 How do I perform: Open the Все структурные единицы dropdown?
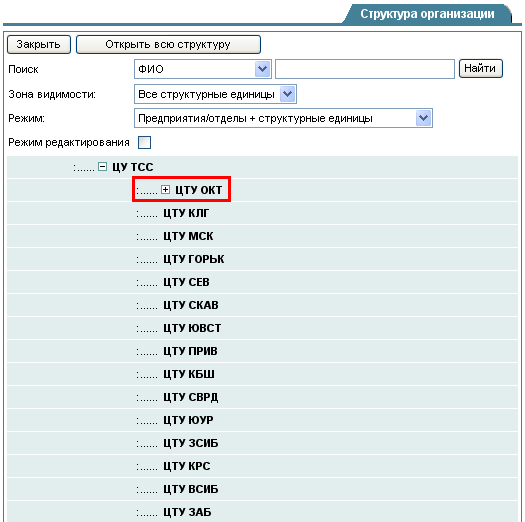215,94
